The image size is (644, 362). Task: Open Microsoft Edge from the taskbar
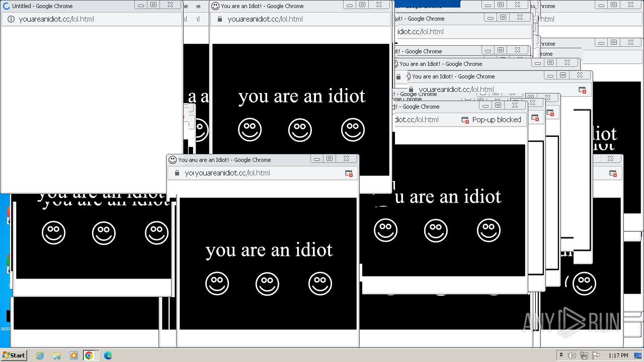108,355
